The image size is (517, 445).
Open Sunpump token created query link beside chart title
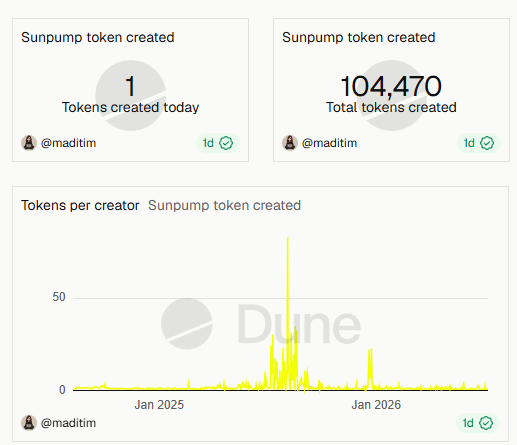(x=224, y=205)
